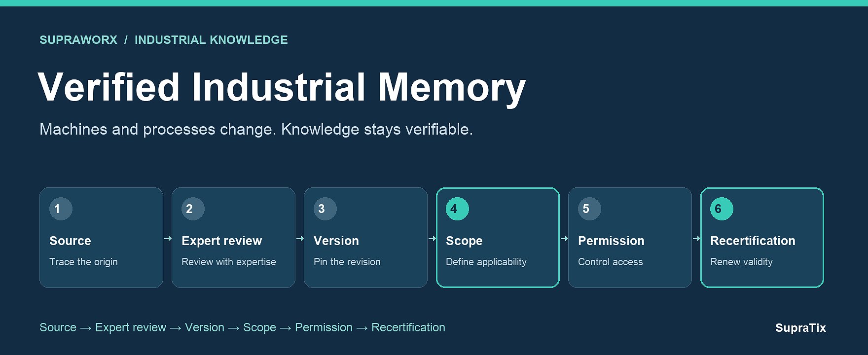The width and height of the screenshot is (868, 355).
Task: Click 'Version' in the bottom flow line
Action: point(205,327)
